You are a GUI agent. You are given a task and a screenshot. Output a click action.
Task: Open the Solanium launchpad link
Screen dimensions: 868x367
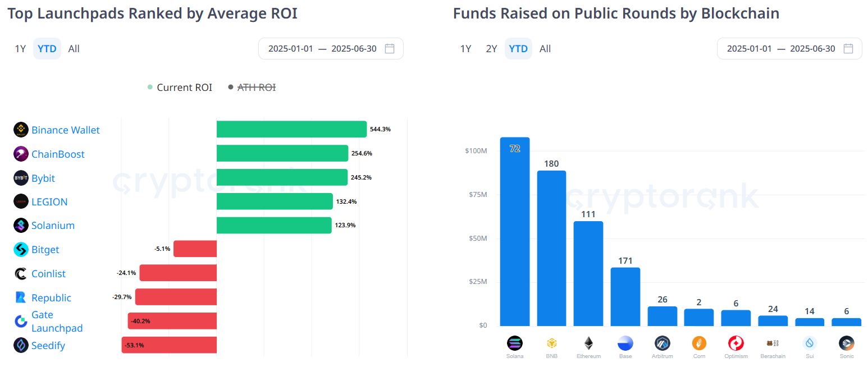tap(53, 226)
